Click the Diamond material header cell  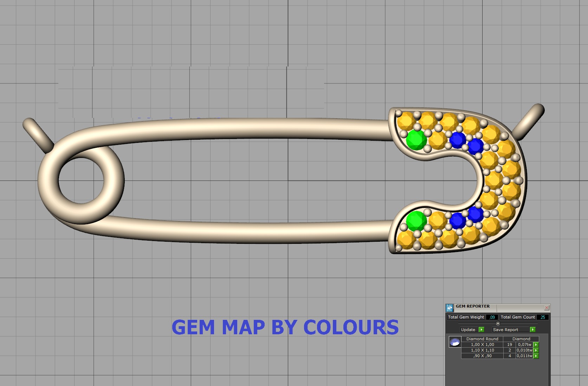521,339
